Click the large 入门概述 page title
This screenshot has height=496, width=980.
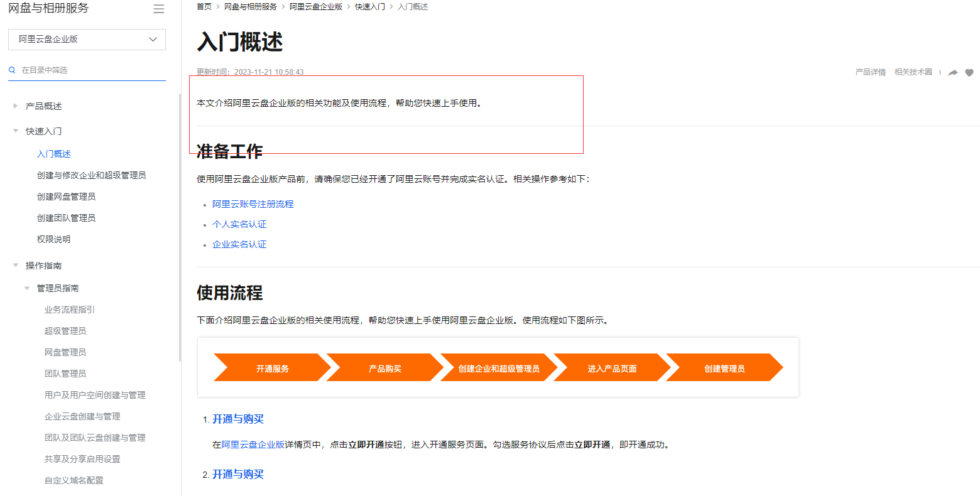240,42
